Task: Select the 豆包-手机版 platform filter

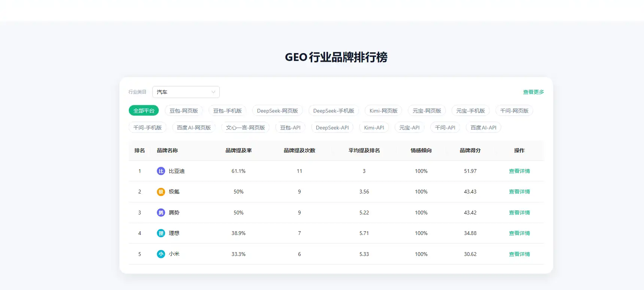Action: [227, 111]
